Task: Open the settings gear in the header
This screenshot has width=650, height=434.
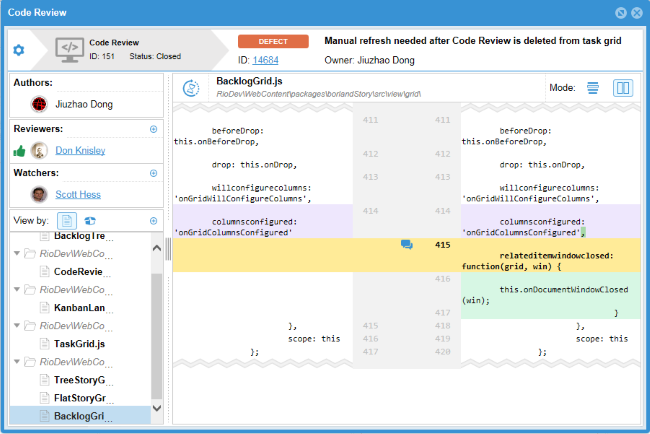Action: 18,50
